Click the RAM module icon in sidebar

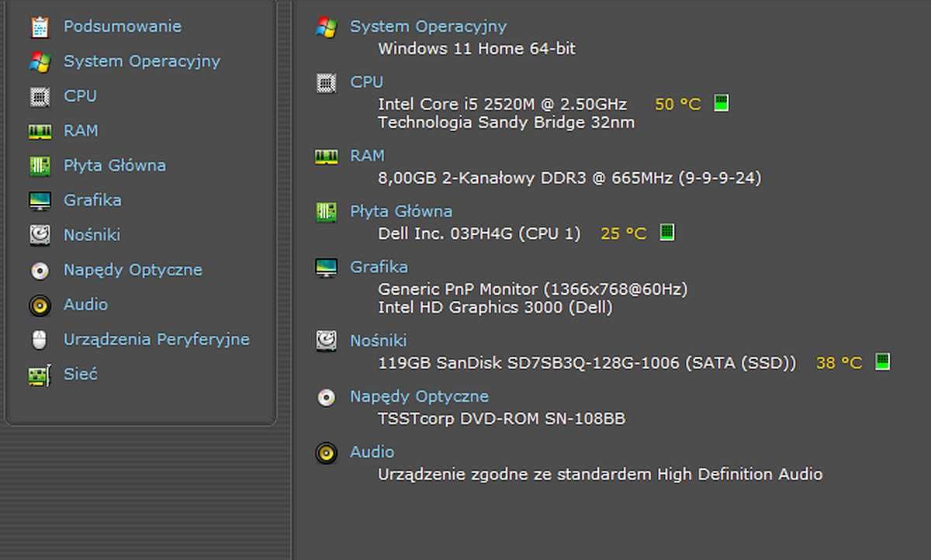click(40, 131)
